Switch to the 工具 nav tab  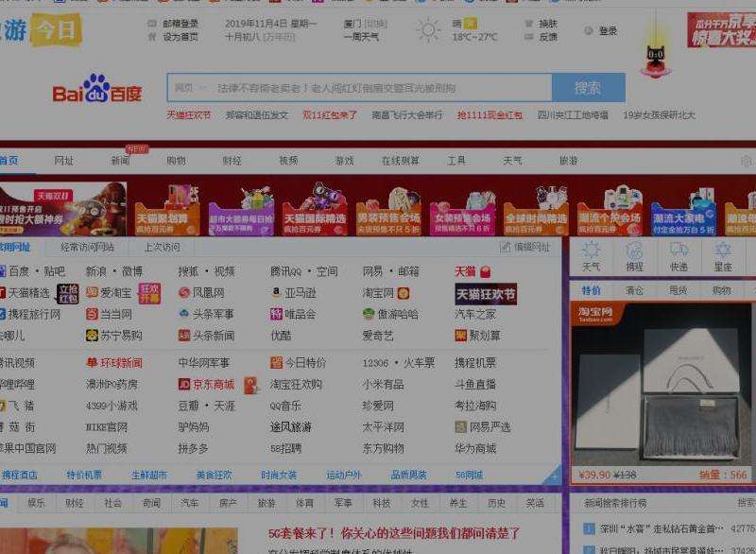point(456,161)
